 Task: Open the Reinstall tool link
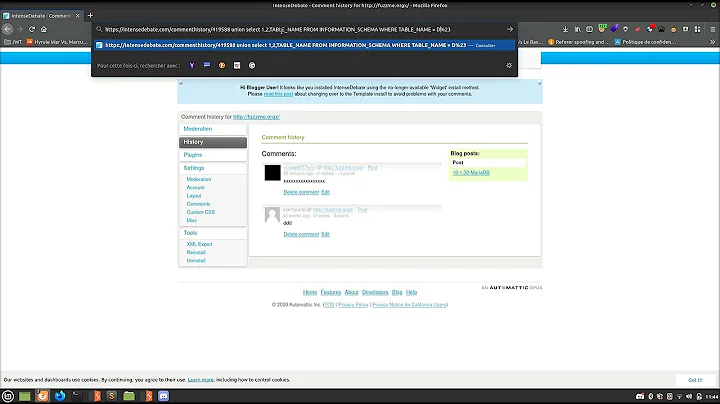[196, 252]
